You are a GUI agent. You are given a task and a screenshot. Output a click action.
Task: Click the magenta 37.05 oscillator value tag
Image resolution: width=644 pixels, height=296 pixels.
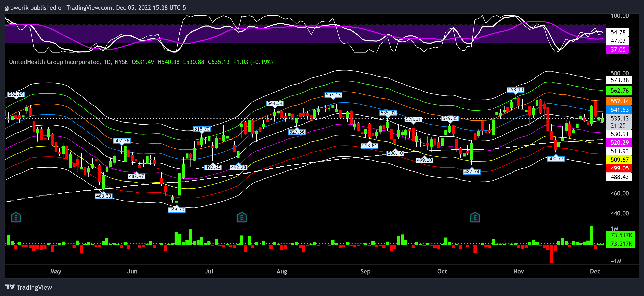(x=617, y=49)
